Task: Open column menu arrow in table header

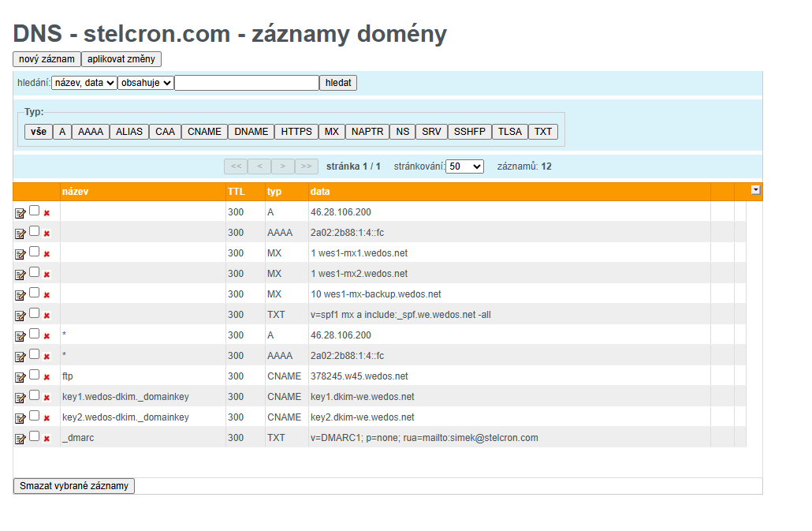Action: coord(755,190)
